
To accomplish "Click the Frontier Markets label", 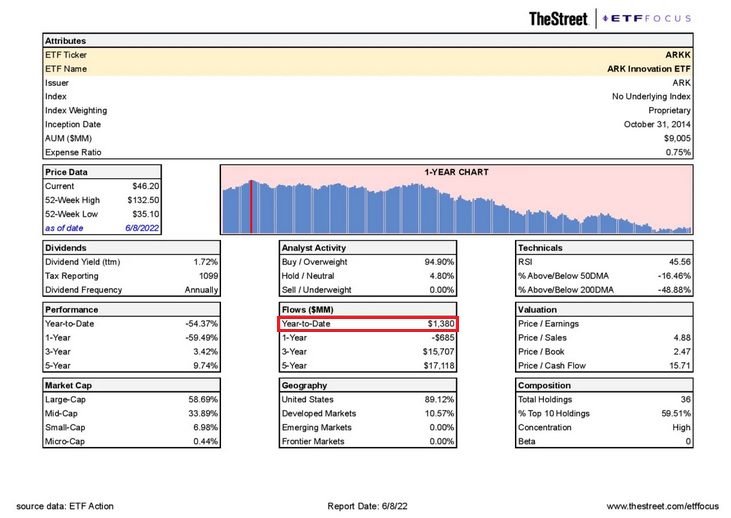I will point(313,442).
